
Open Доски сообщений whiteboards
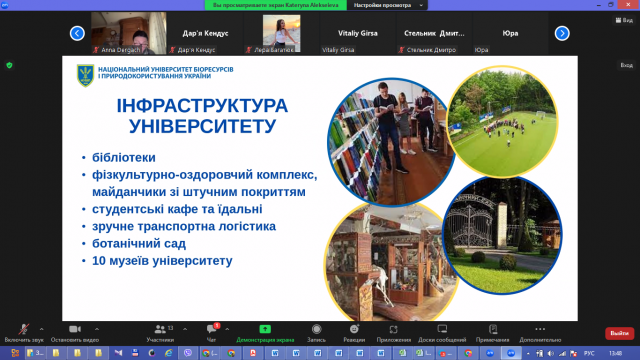click(442, 333)
